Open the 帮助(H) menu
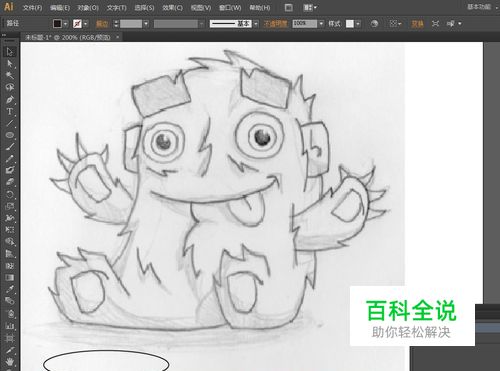This screenshot has width=500, height=371. click(260, 7)
